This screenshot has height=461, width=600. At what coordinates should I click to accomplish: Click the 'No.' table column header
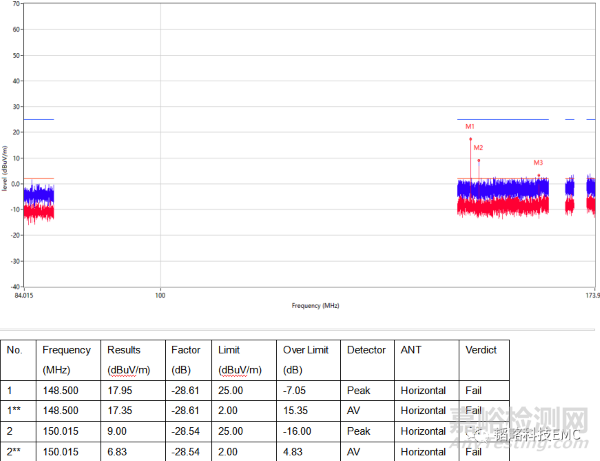pos(15,350)
